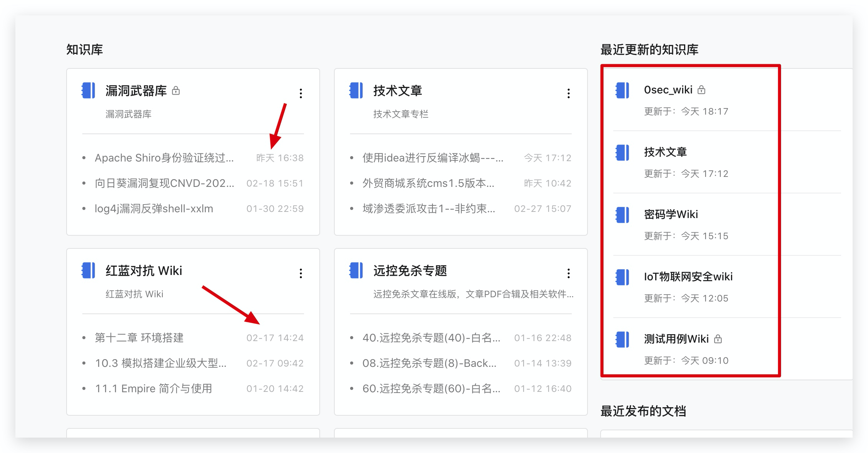Open the Apache Shiro身份验证绕过 document
The width and height of the screenshot is (868, 453).
164,158
